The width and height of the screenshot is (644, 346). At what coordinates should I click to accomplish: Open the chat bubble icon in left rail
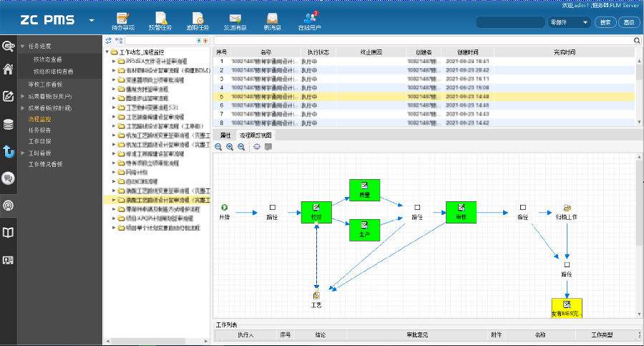[8, 178]
